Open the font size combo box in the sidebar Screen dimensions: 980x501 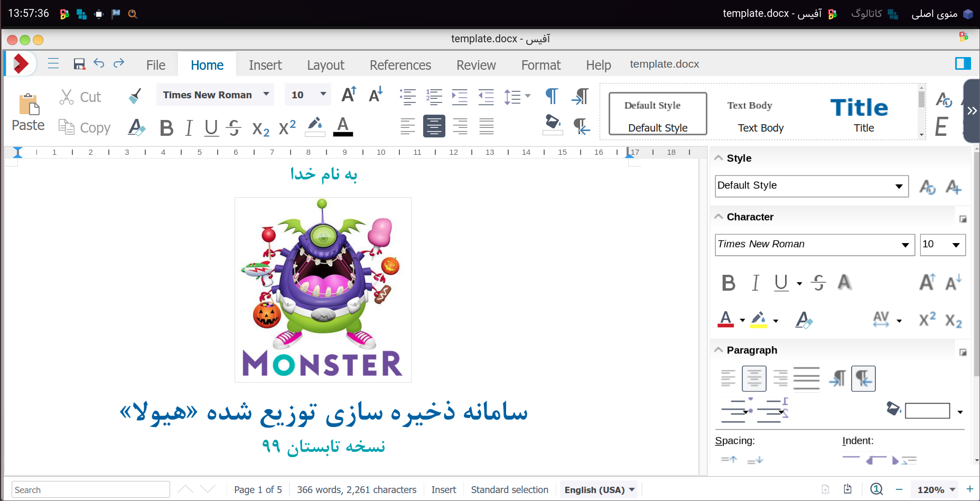point(956,245)
